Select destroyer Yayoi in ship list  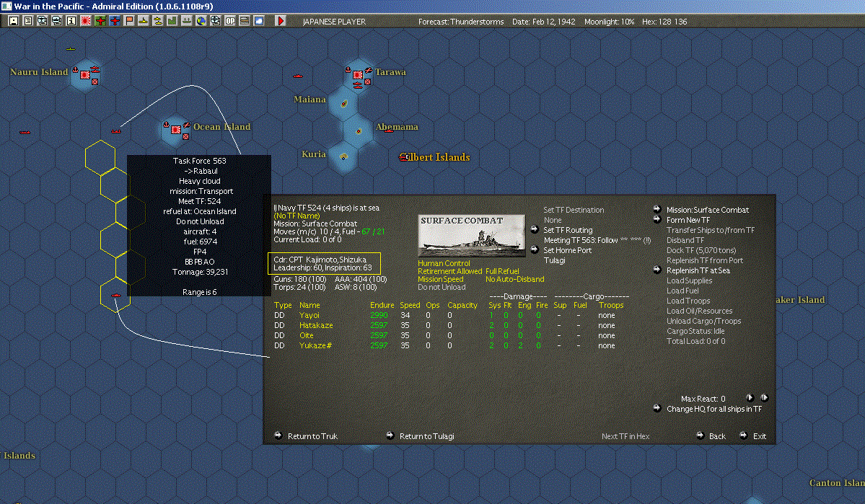pyautogui.click(x=309, y=315)
